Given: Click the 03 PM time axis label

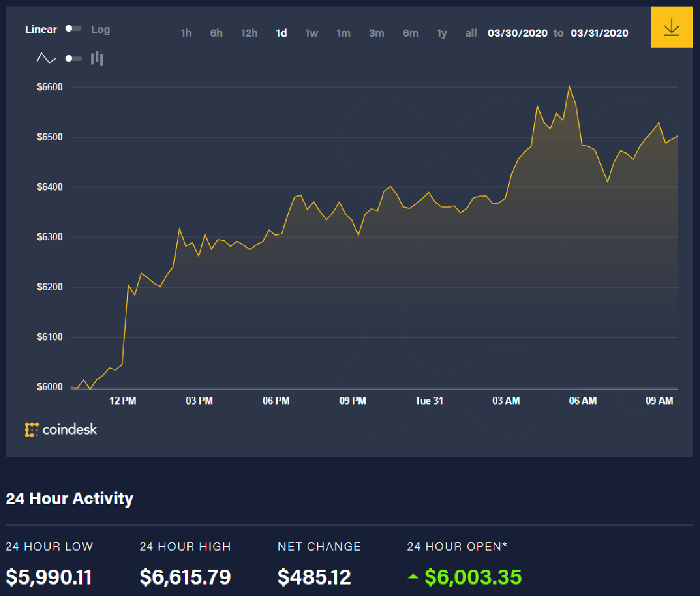Looking at the screenshot, I should coord(199,401).
